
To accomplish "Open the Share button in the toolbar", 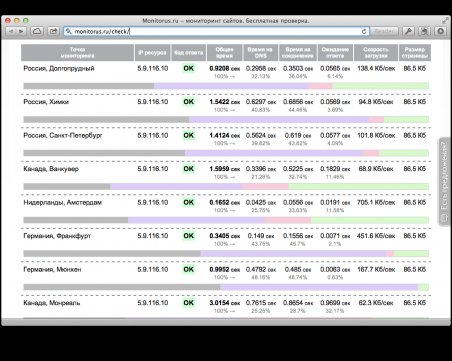I will tap(53, 31).
